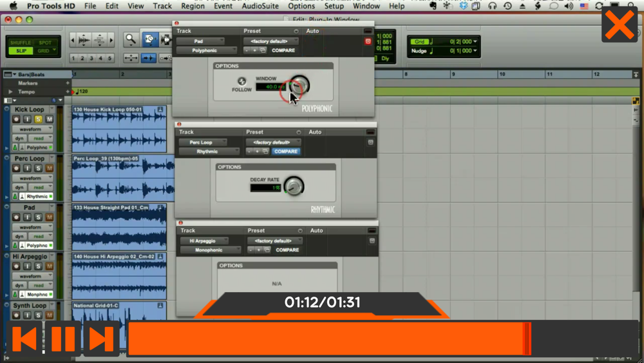
Task: Skip to previous video with orange back button
Action: [x=24, y=338]
